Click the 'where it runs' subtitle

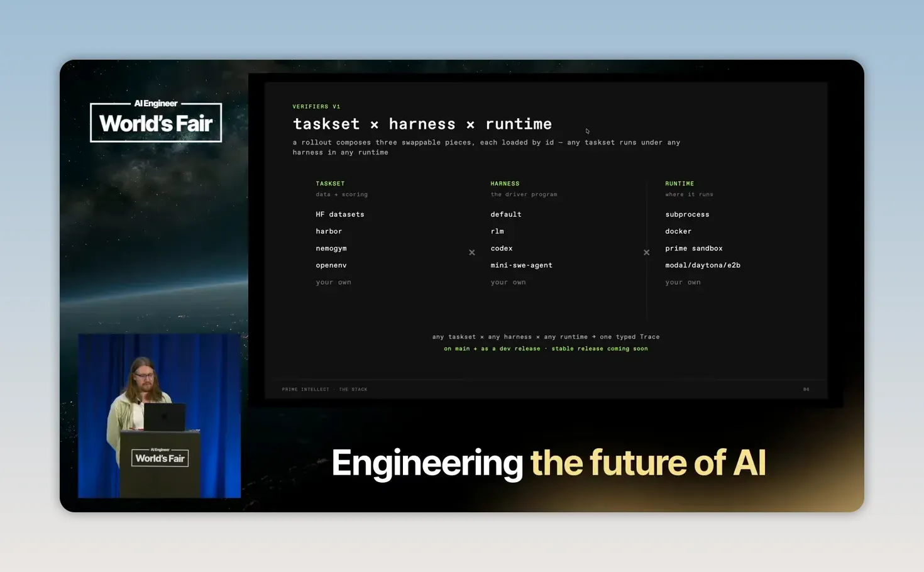(689, 194)
